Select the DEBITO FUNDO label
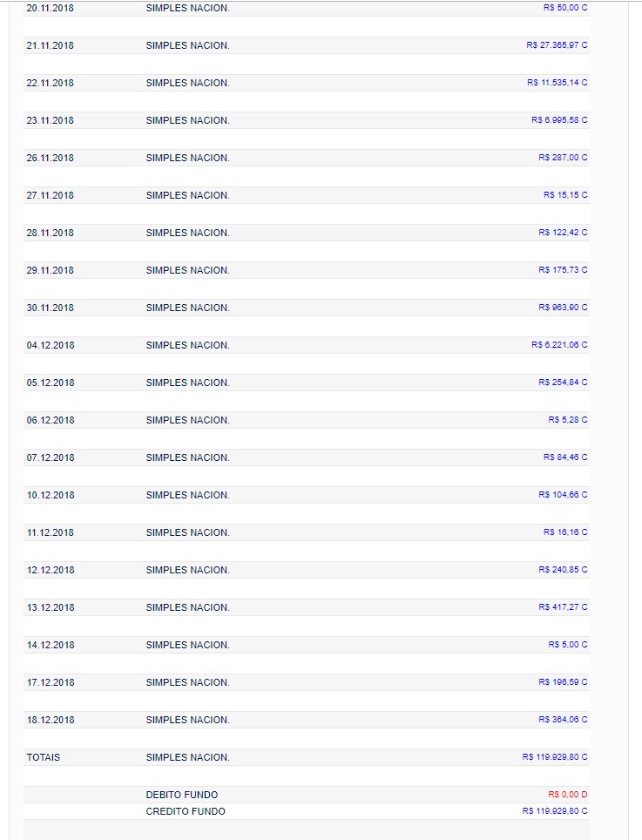 pos(182,796)
